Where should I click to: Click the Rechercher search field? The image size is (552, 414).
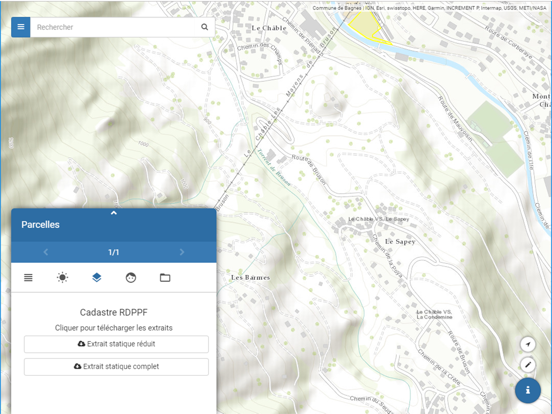coord(113,27)
